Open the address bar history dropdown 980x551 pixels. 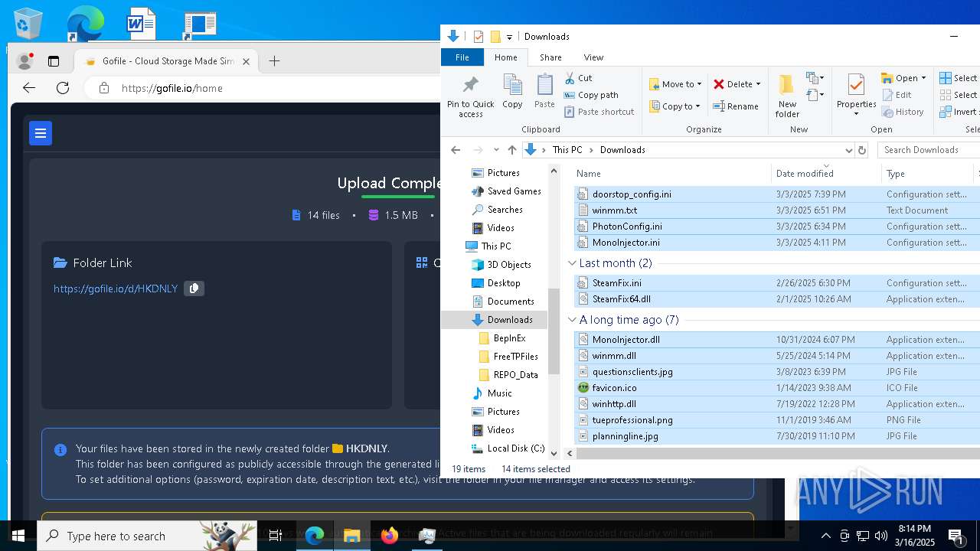pyautogui.click(x=848, y=150)
